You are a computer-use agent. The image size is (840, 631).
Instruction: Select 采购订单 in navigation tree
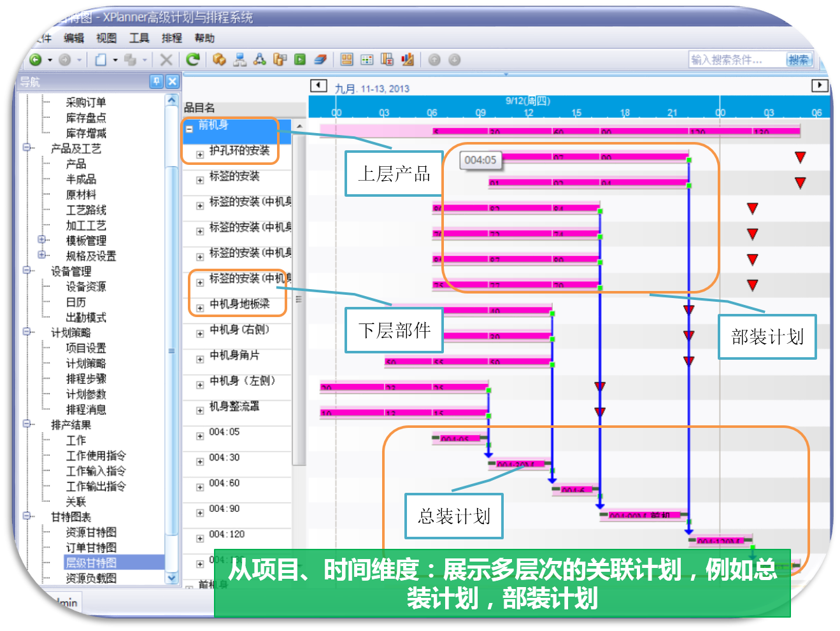(86, 102)
